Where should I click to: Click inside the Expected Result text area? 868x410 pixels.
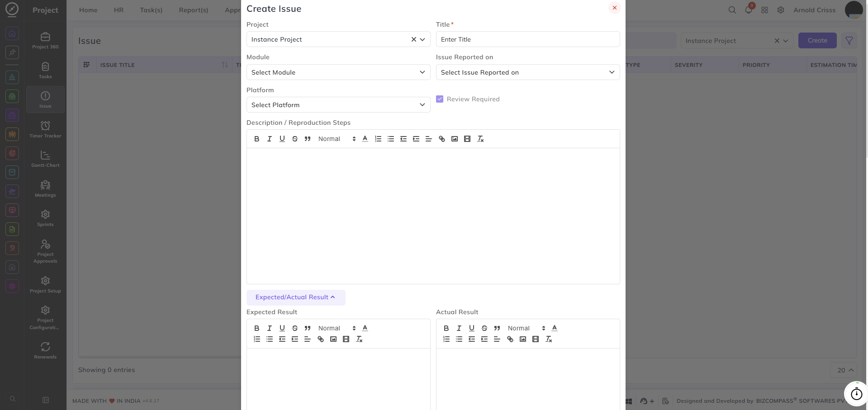point(338,379)
